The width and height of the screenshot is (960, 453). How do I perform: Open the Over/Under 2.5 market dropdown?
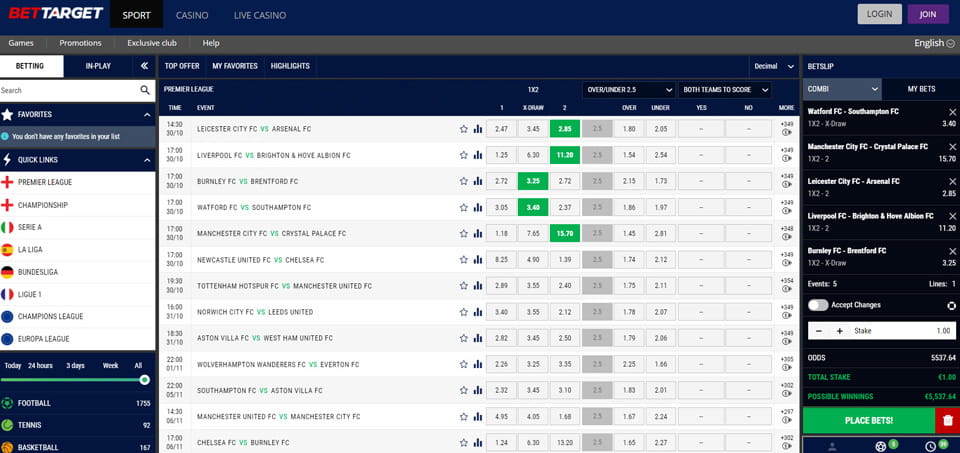coord(629,90)
